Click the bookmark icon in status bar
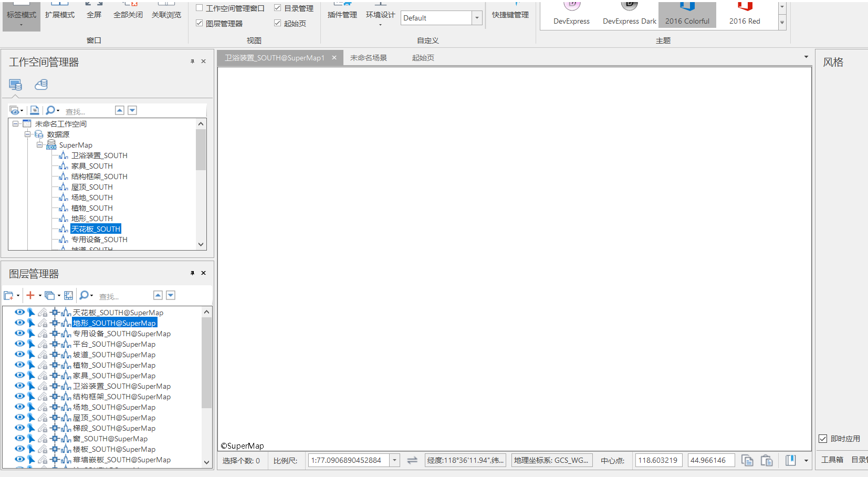Viewport: 868px width, 477px height. (x=791, y=460)
